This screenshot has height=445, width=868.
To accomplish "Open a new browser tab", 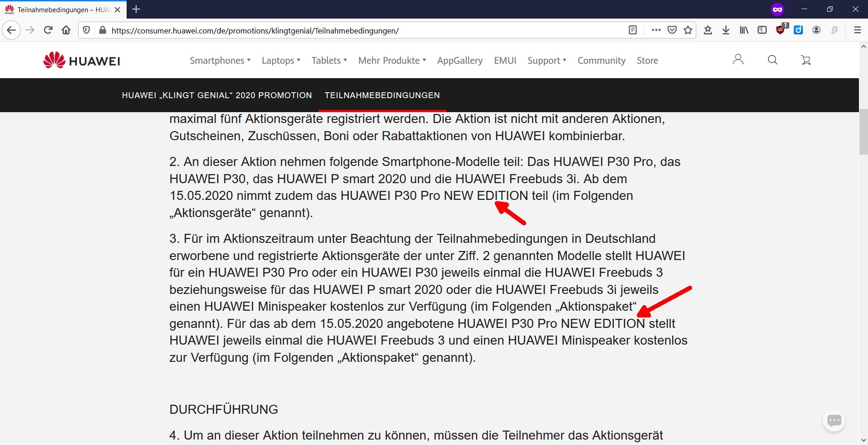I will click(x=136, y=9).
